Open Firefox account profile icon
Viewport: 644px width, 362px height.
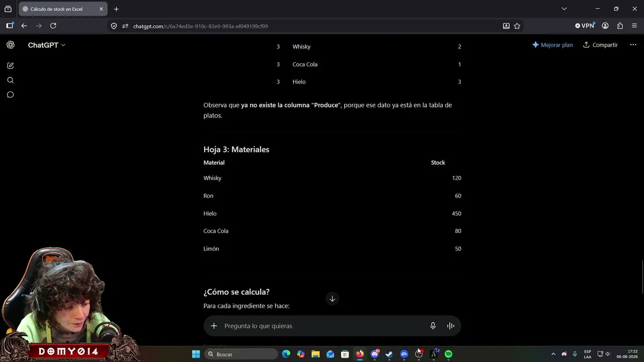pyautogui.click(x=605, y=26)
